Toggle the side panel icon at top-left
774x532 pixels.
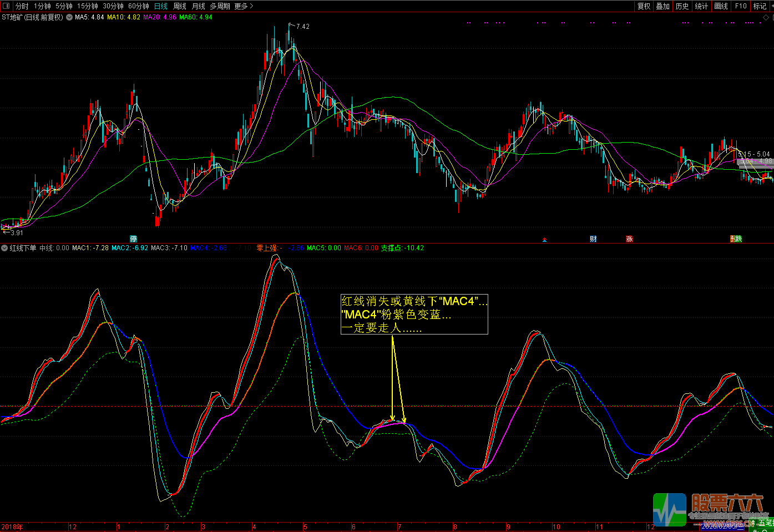(6, 6)
